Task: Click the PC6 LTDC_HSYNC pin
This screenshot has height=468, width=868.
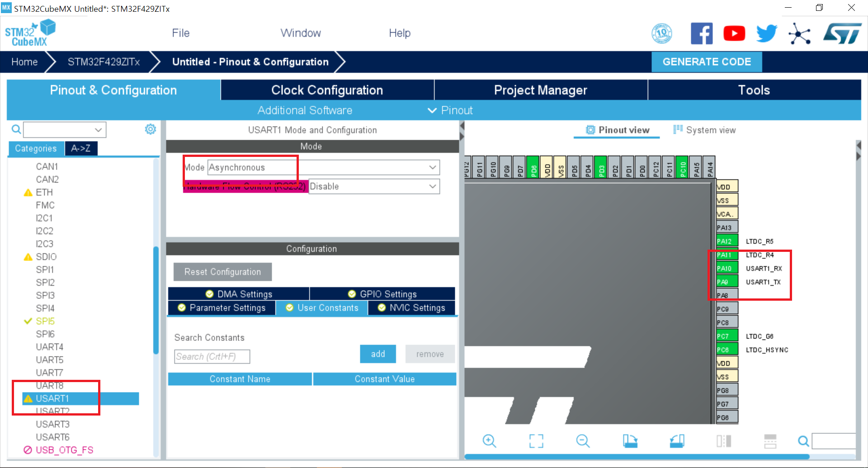Action: [x=727, y=350]
